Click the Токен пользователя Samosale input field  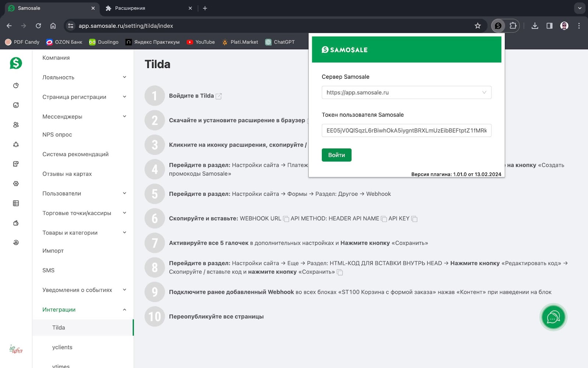[x=406, y=130]
